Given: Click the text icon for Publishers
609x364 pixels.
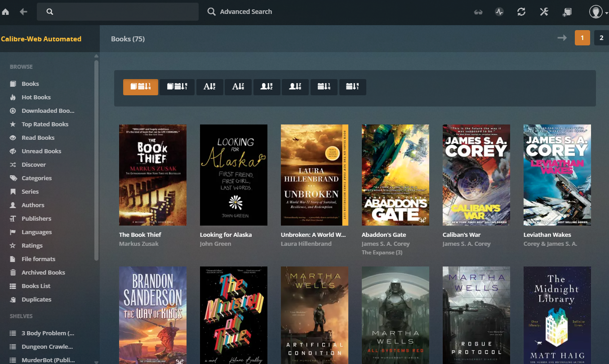Looking at the screenshot, I should [13, 218].
